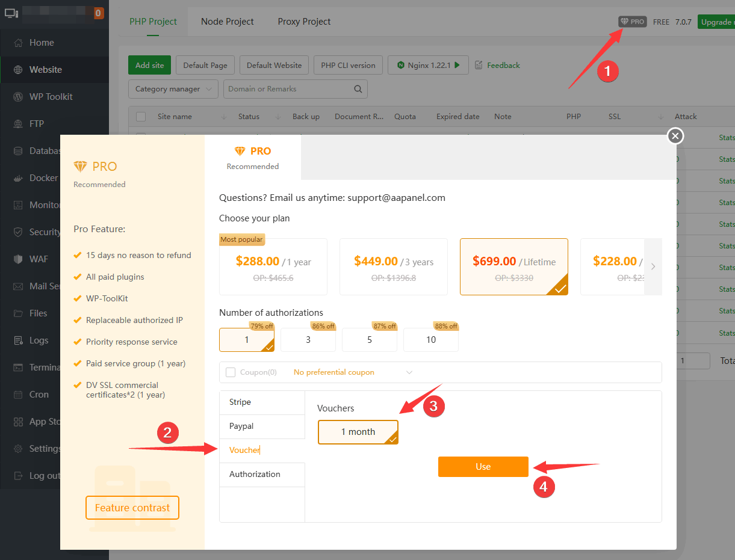
Task: Toggle the select-all sites checkbox
Action: click(141, 117)
